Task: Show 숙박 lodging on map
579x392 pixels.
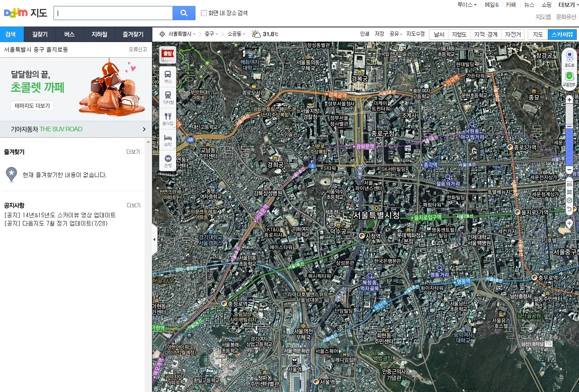Action: [x=168, y=140]
